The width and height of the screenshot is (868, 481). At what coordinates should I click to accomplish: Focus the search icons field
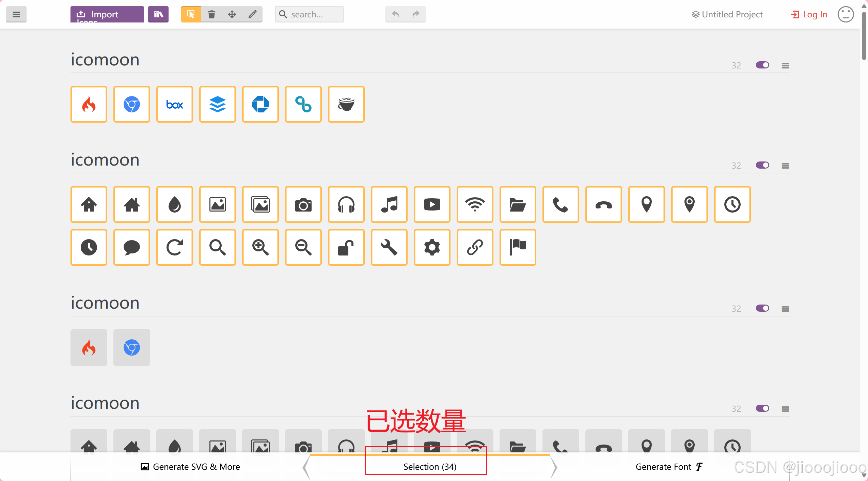[309, 14]
